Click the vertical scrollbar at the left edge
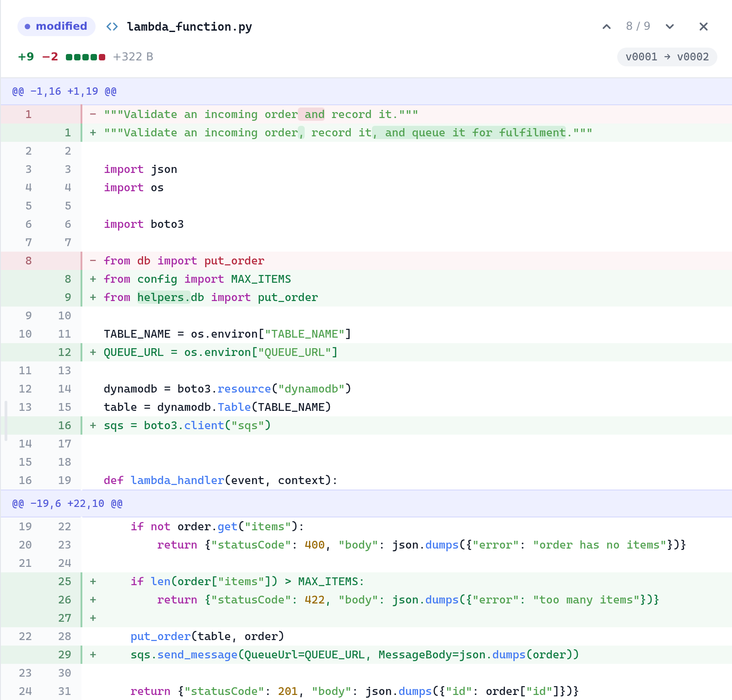 [x=6, y=421]
